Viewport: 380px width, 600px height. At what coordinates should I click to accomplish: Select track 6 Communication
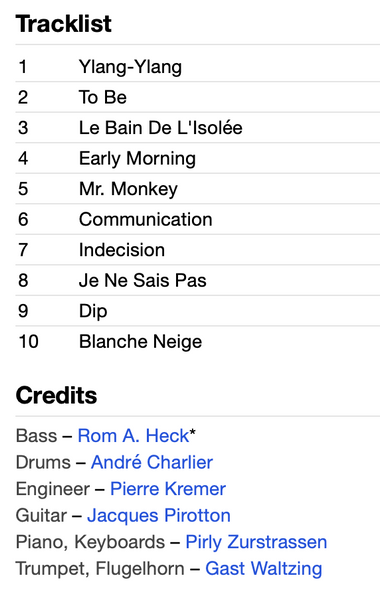click(x=197, y=219)
